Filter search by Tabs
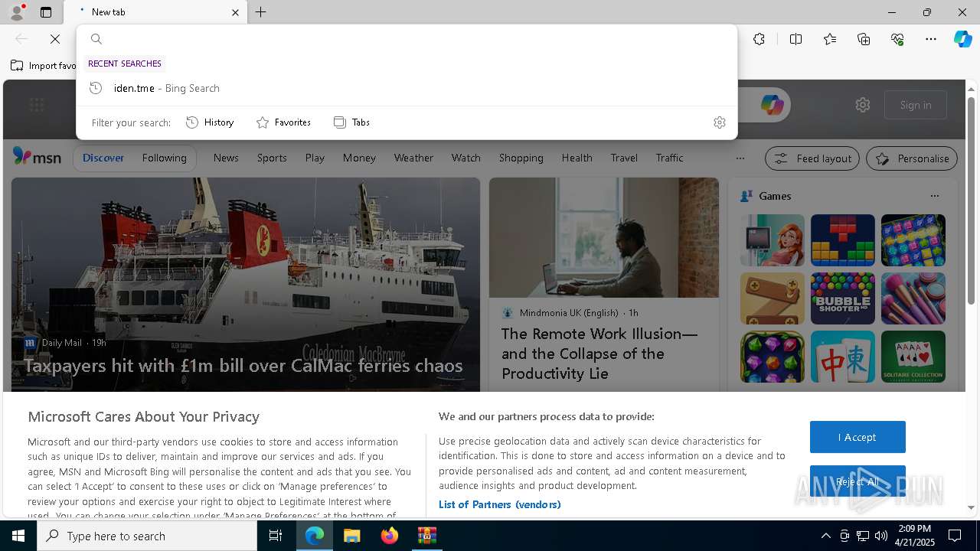 pos(351,122)
